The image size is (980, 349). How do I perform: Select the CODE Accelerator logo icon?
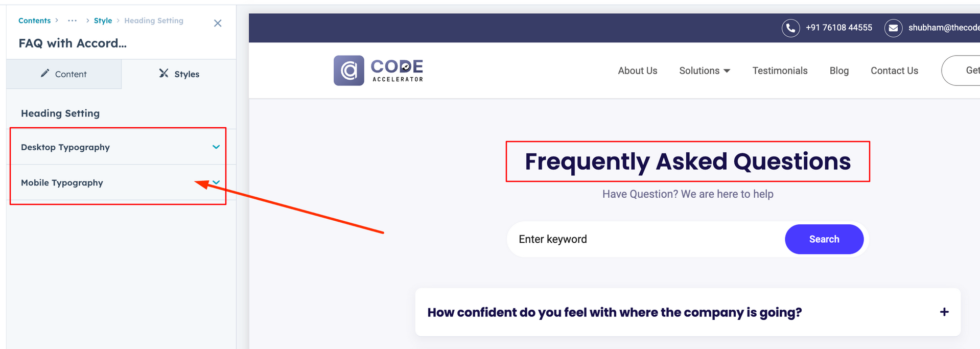(349, 70)
